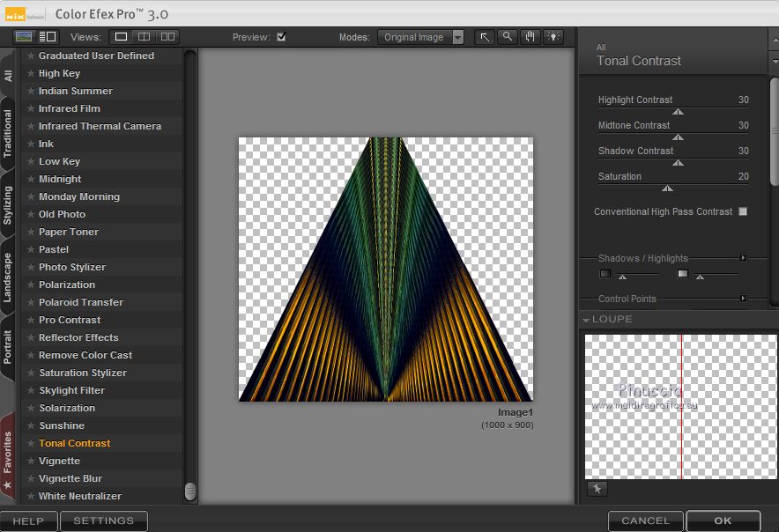This screenshot has width=779, height=532.
Task: Collapse the Loupe panel
Action: tap(586, 320)
